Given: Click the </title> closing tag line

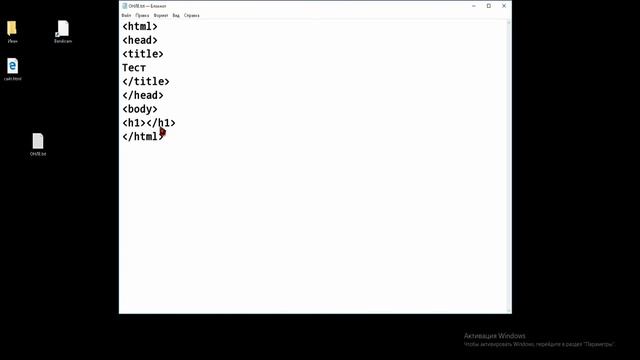Looking at the screenshot, I should coord(146,82).
